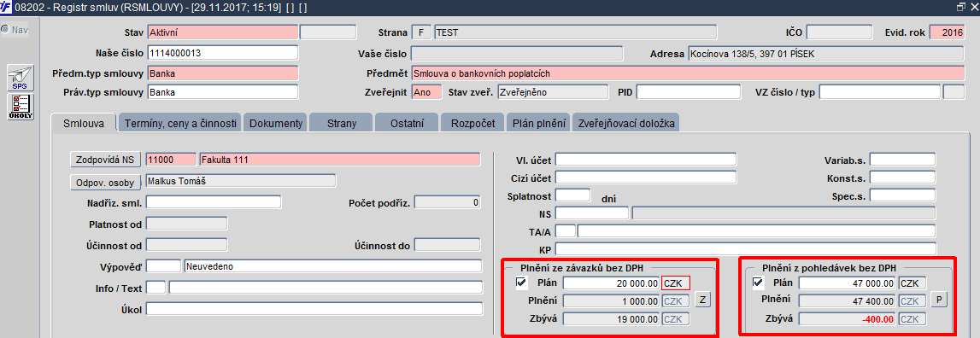Click the Strana name field TEST
The height and width of the screenshot is (338, 980).
click(576, 32)
